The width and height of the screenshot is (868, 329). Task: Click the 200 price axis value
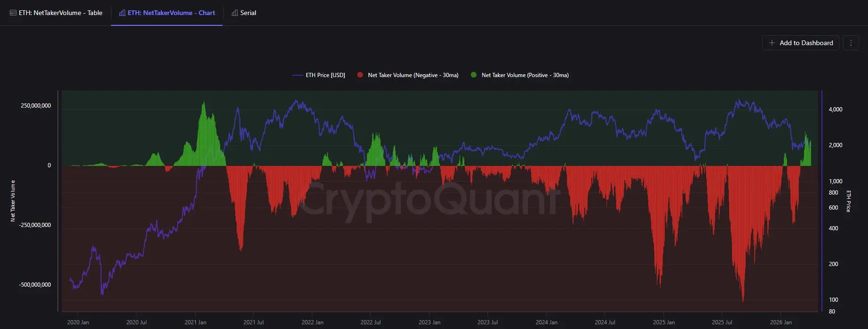click(833, 264)
